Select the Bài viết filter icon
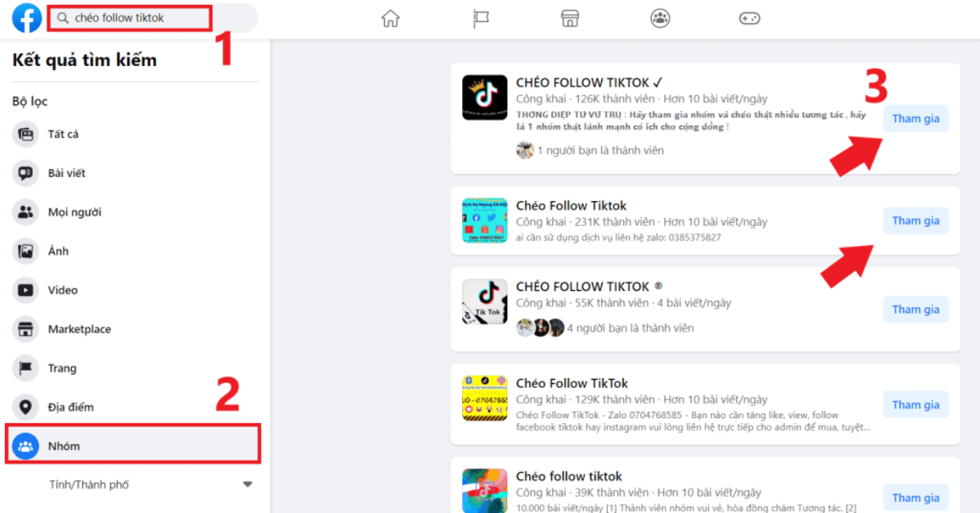This screenshot has height=513, width=980. pyautogui.click(x=26, y=173)
